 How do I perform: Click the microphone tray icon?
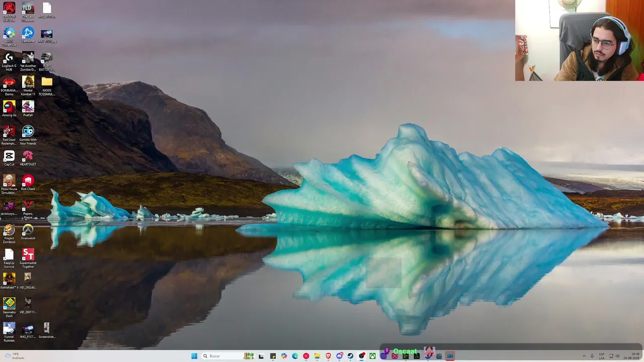pos(592,356)
